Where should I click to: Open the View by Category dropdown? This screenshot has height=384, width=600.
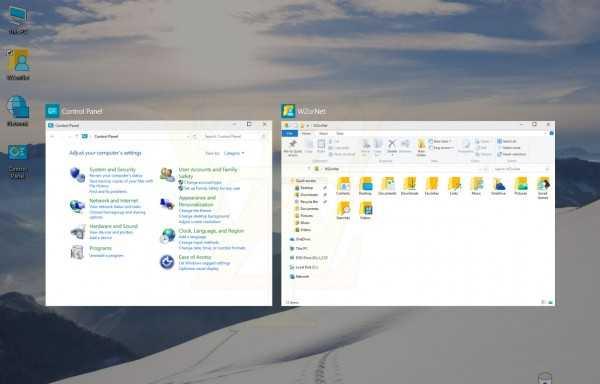234,153
